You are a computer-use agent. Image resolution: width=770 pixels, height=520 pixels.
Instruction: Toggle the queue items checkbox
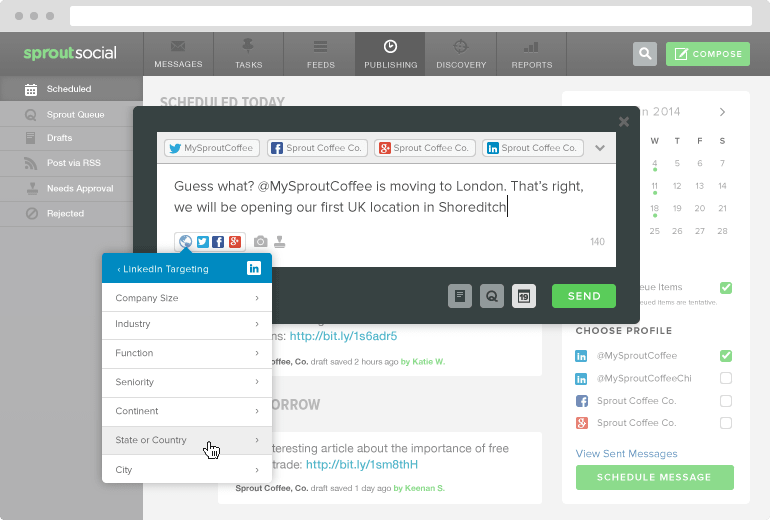click(x=726, y=288)
